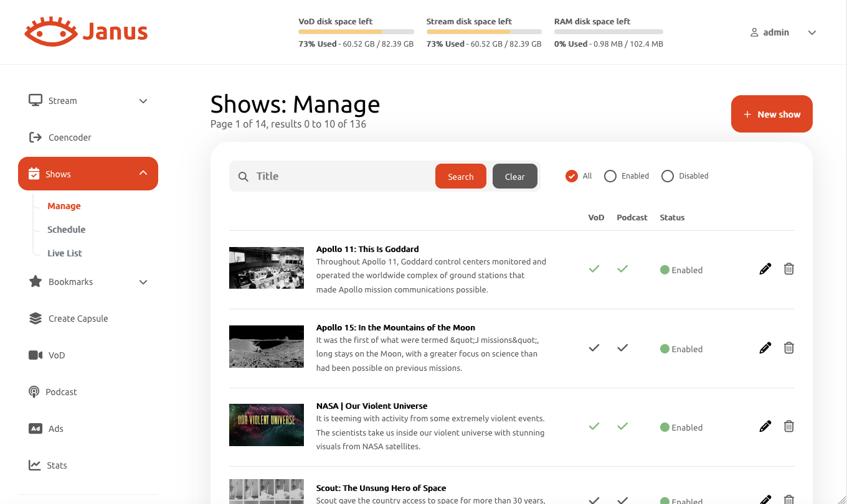Click the VoD column header
This screenshot has width=847, height=504.
click(596, 217)
